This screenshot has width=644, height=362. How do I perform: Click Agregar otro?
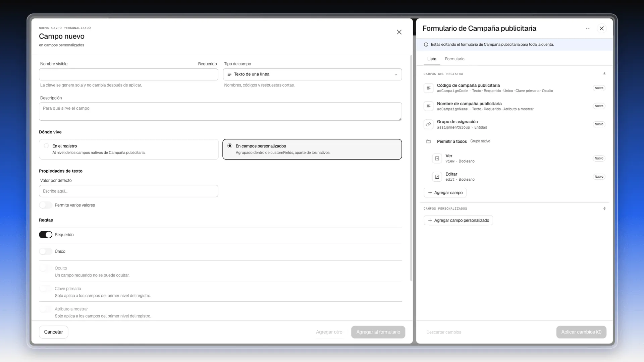click(x=329, y=332)
